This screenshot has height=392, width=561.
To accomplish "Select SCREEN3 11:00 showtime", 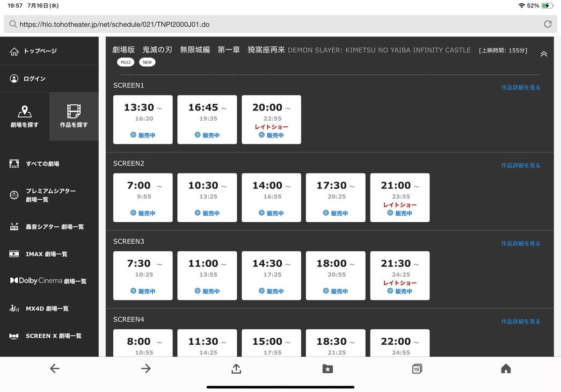I will (x=207, y=276).
